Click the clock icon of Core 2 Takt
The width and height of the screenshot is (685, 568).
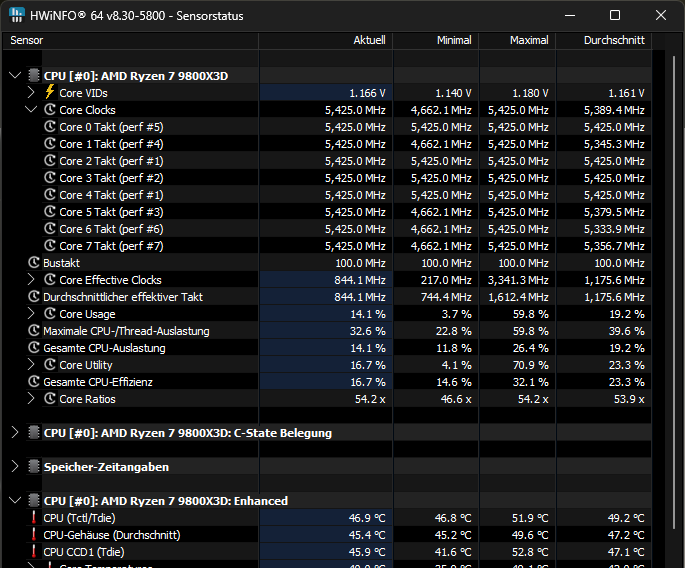50,161
